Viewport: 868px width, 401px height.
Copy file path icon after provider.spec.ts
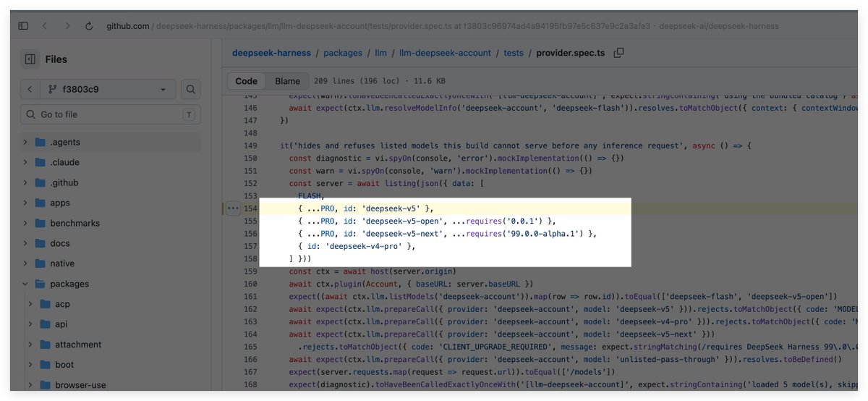click(618, 53)
